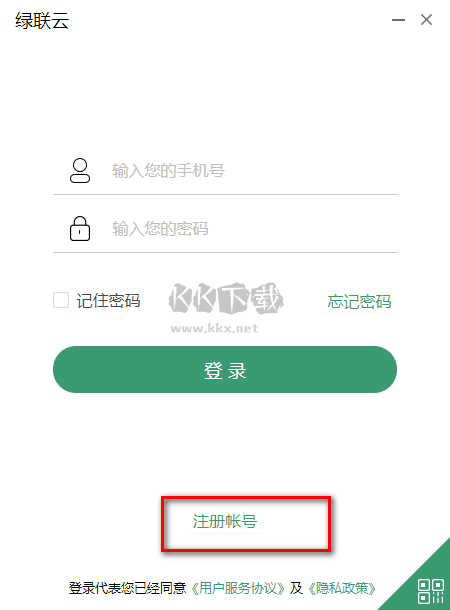Viewport: 450px width, 610px height.
Task: Open the 《隐私政策》 link
Action: point(342,588)
